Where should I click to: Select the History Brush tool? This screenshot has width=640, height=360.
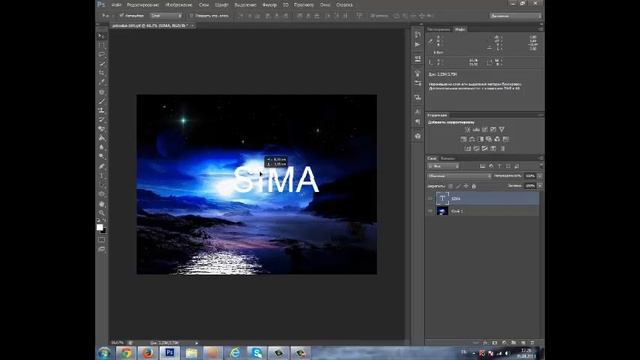pos(102,120)
